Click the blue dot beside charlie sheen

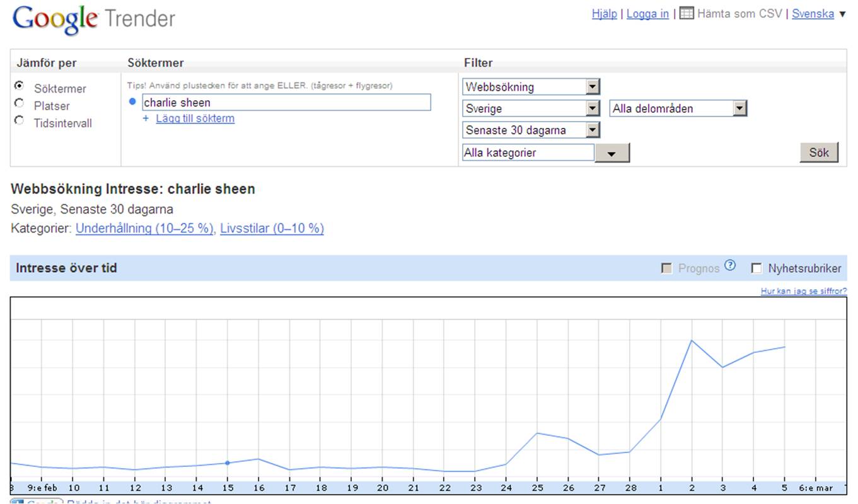132,101
